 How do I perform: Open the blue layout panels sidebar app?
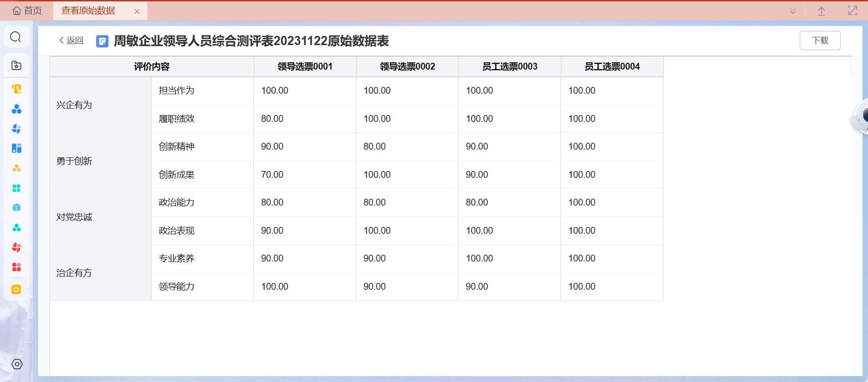[16, 148]
